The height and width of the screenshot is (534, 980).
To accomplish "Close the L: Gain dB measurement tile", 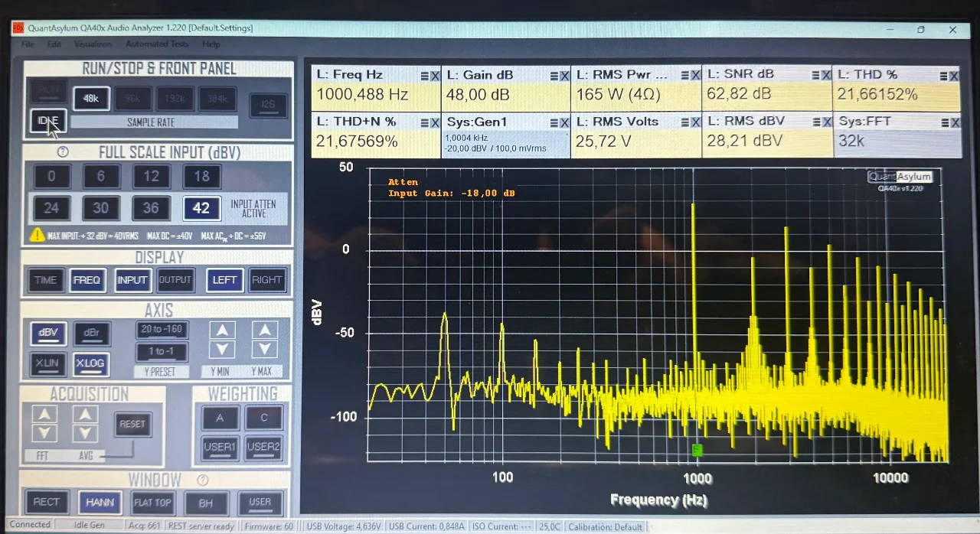I will [565, 76].
